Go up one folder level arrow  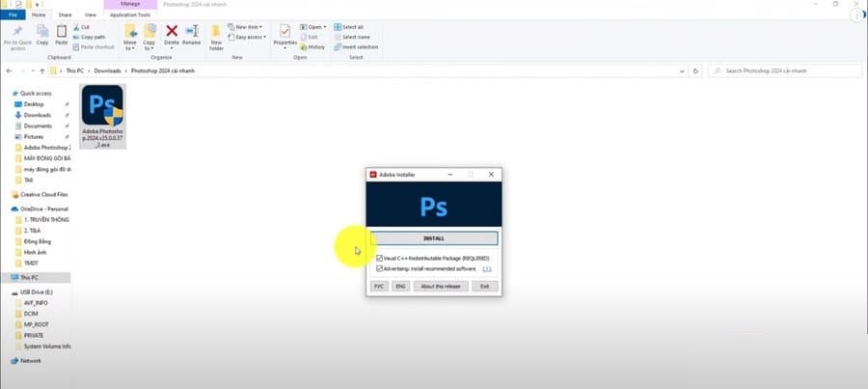[x=42, y=70]
